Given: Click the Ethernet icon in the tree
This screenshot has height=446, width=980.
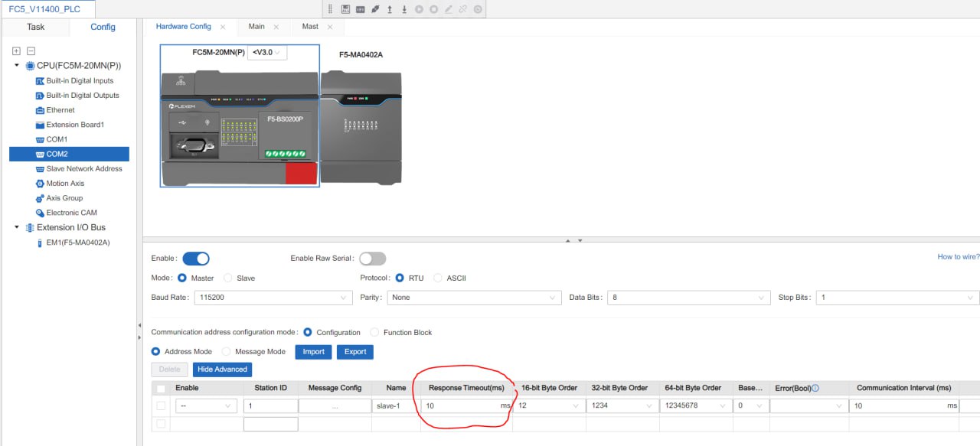Looking at the screenshot, I should tap(40, 110).
